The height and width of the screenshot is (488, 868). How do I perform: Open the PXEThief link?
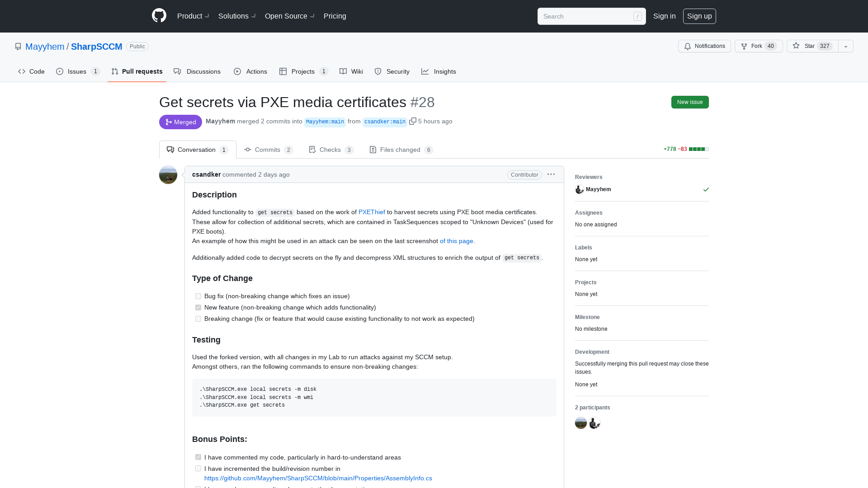click(x=372, y=212)
